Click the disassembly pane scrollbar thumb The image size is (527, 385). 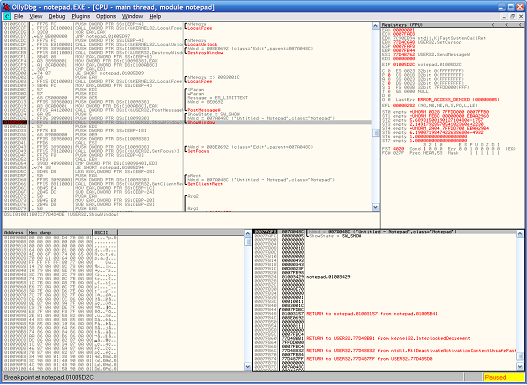coord(376,133)
